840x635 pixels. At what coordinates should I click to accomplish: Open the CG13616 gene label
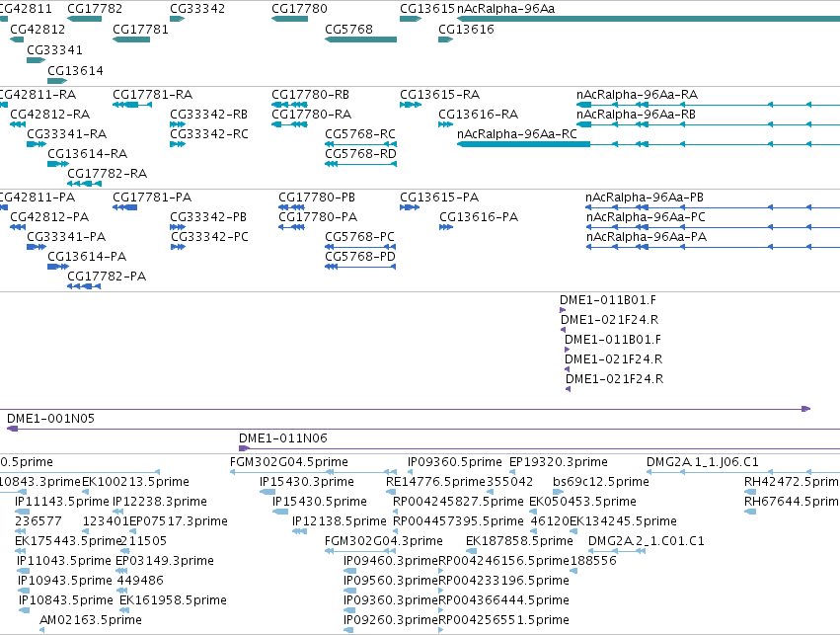tap(466, 29)
